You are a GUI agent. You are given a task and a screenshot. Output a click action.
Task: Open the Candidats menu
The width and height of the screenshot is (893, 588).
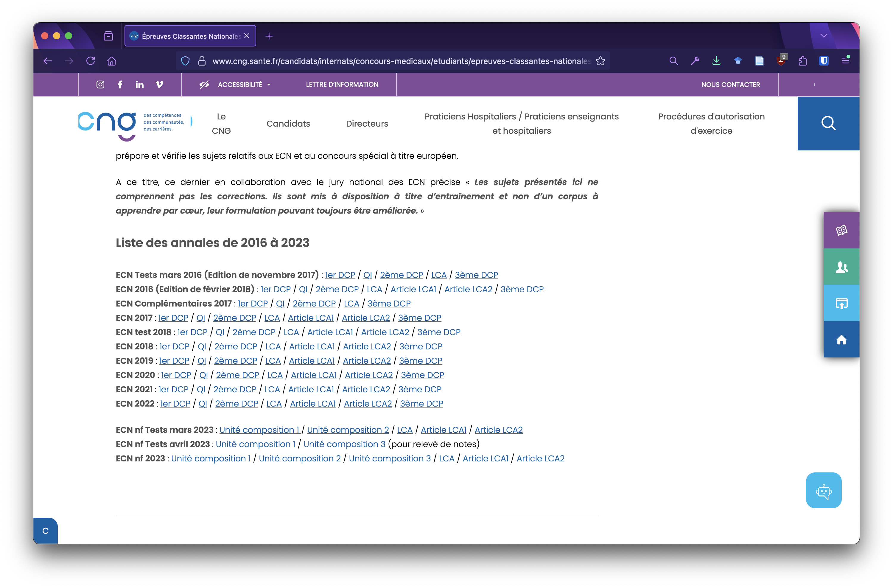(288, 123)
